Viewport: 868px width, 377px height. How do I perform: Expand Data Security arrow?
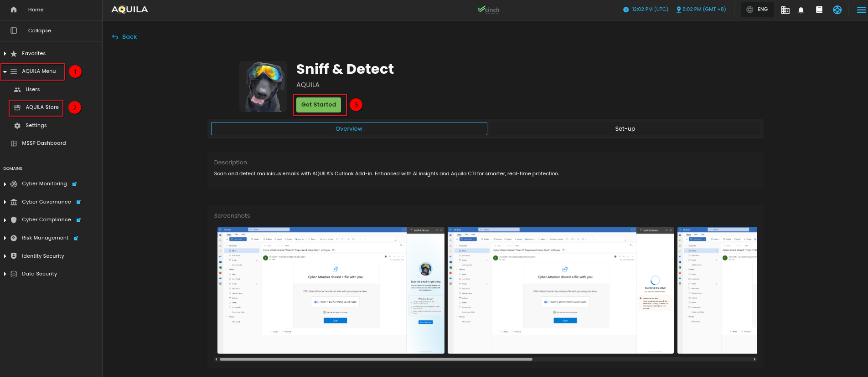5,274
